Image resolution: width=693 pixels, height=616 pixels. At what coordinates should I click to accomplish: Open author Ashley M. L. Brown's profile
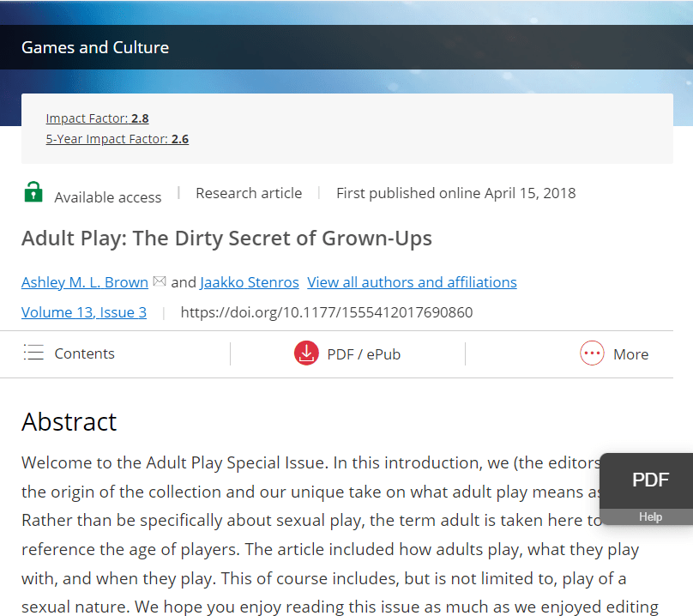point(85,282)
